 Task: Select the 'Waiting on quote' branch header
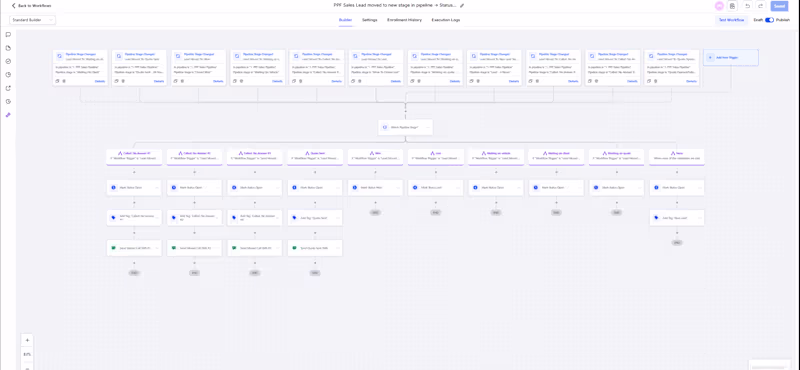(616, 157)
